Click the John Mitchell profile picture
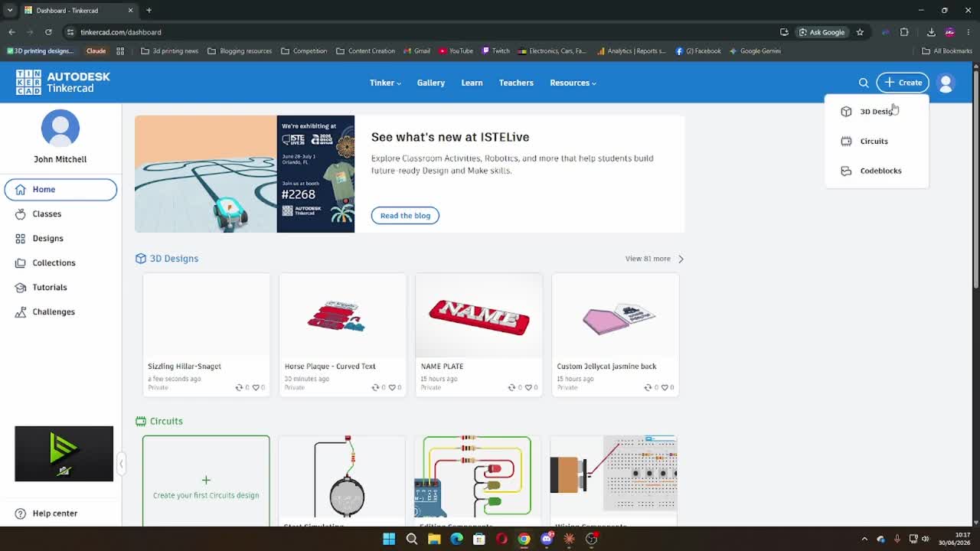Viewport: 980px width, 551px height. [60, 128]
